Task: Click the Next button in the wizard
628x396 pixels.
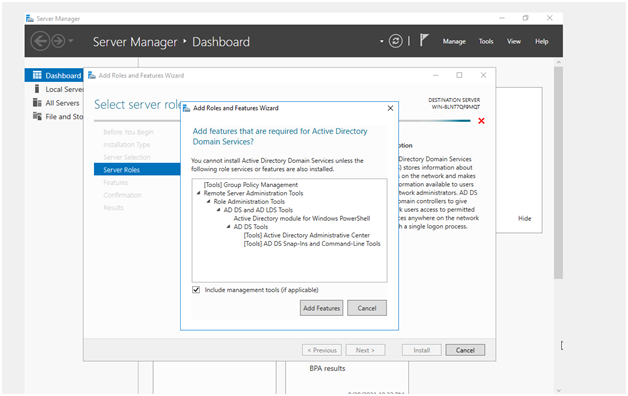Action: tap(365, 350)
